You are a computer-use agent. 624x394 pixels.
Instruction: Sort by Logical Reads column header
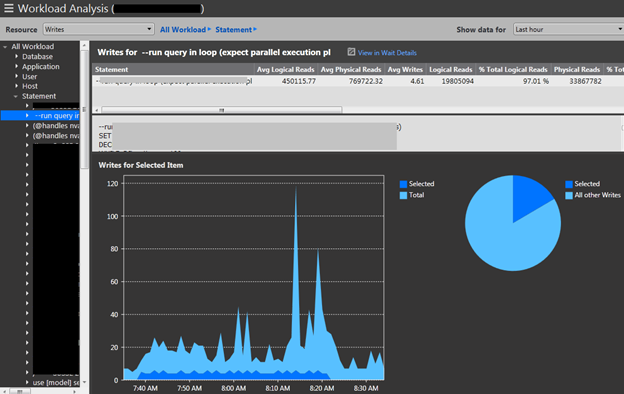point(450,69)
